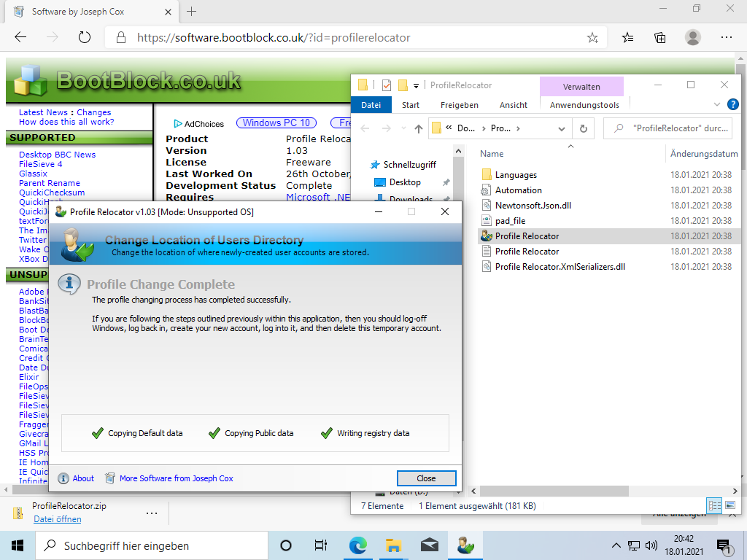This screenshot has height=560, width=747.
Task: Open Edge Settings and more menu
Action: 726,37
